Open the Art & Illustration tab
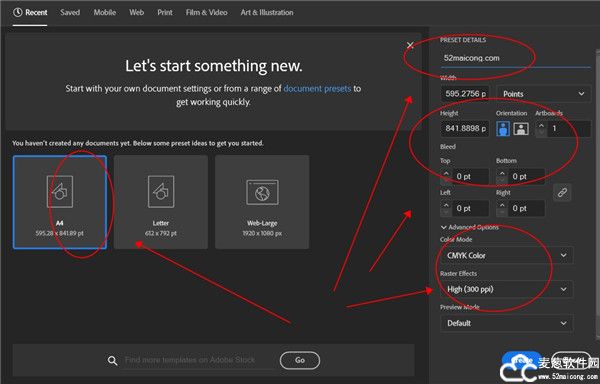Image resolution: width=600 pixels, height=384 pixels. tap(267, 13)
